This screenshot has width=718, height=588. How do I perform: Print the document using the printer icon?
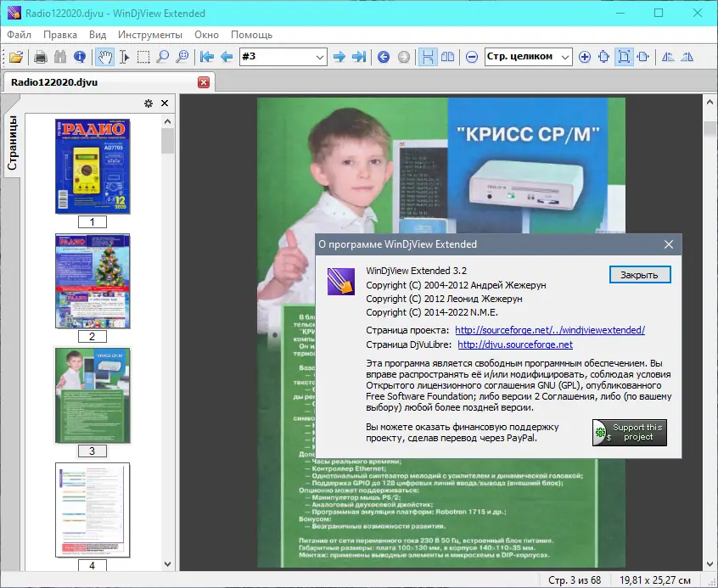coord(41,57)
